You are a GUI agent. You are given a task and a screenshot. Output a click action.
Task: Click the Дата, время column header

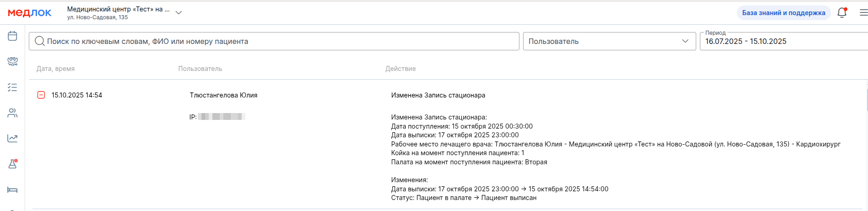point(56,69)
